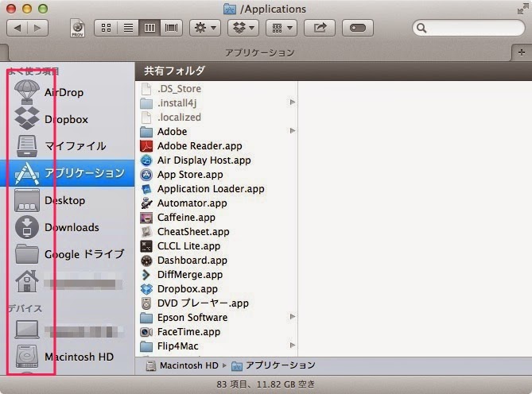
Task: Select Dashboard.app
Action: [x=216, y=261]
